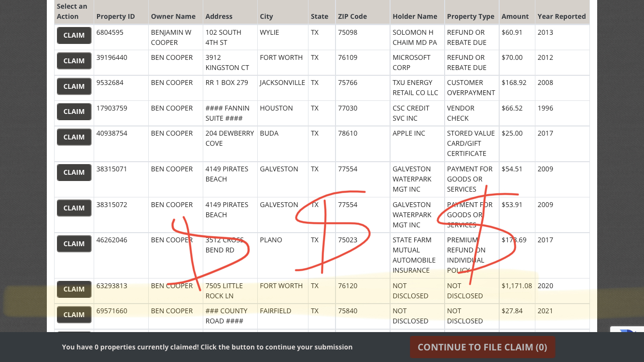Screen dimensions: 644x362
Task: Click the Year Reported column header
Action: click(x=561, y=16)
